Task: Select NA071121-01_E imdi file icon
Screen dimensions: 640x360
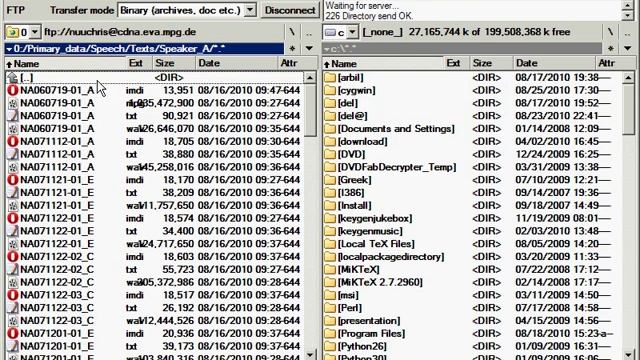Action: tap(13, 180)
